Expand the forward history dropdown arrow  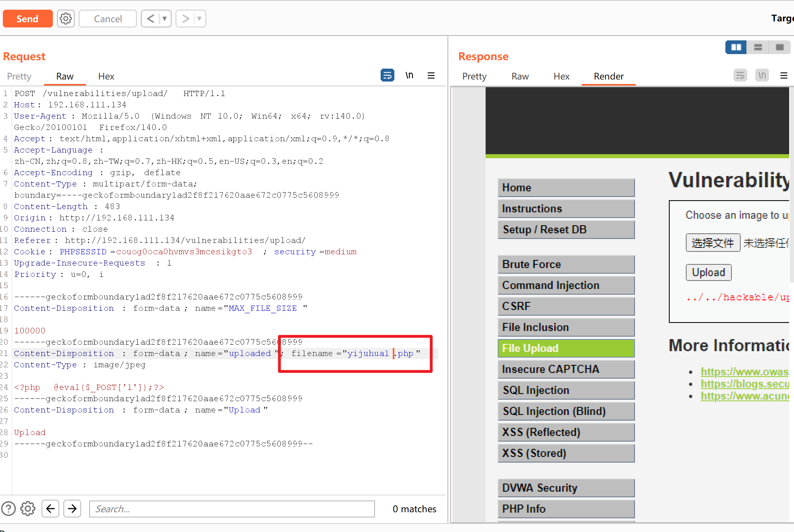[x=199, y=19]
